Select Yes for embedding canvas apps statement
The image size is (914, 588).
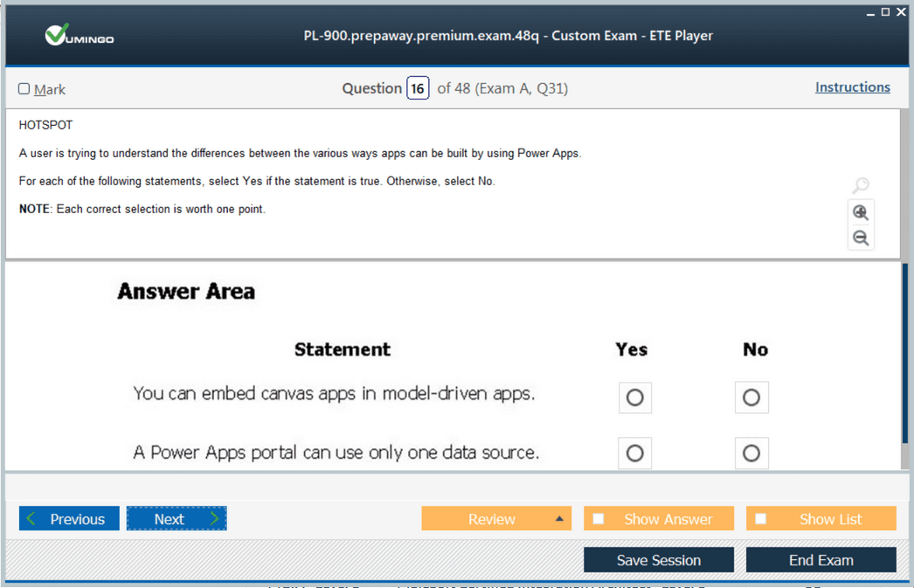point(635,398)
